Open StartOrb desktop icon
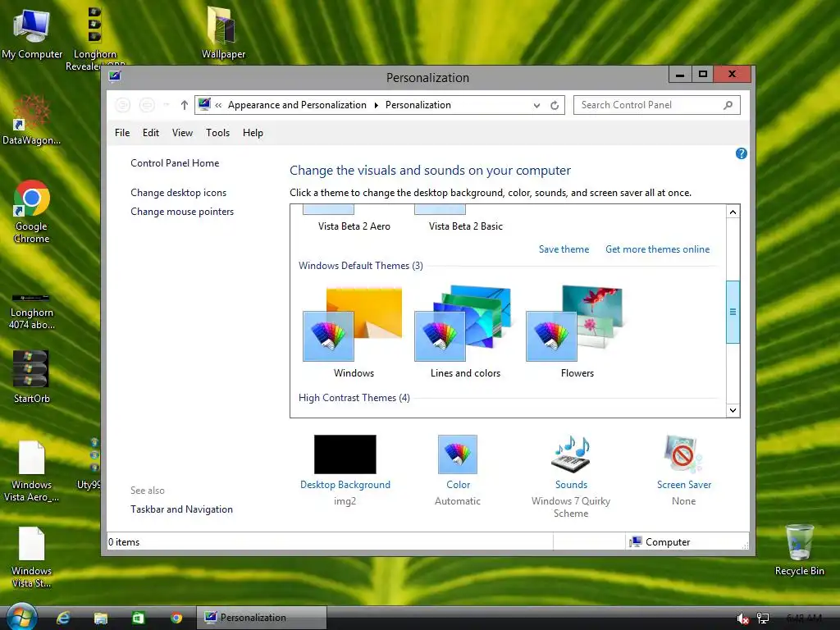The height and width of the screenshot is (630, 840). pos(31,376)
